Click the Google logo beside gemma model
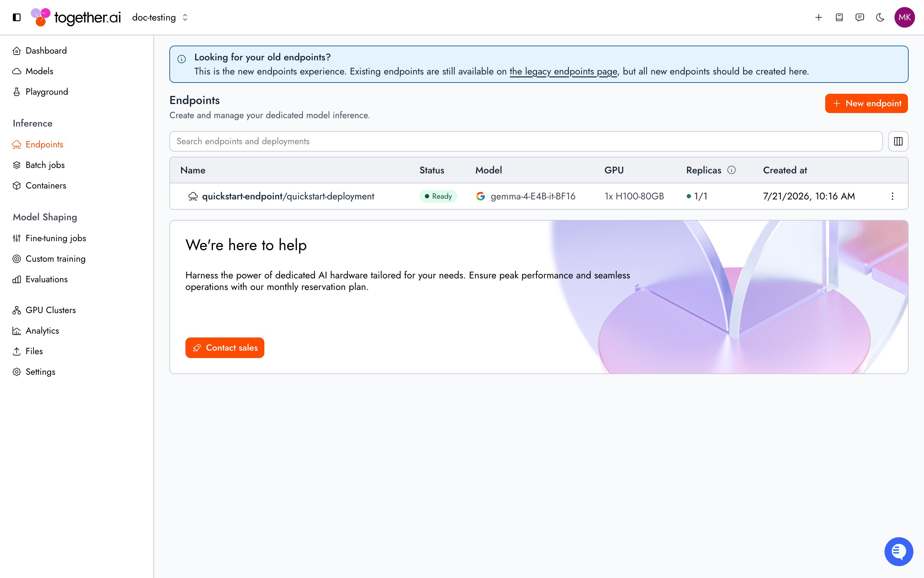The image size is (924, 578). coord(481,197)
